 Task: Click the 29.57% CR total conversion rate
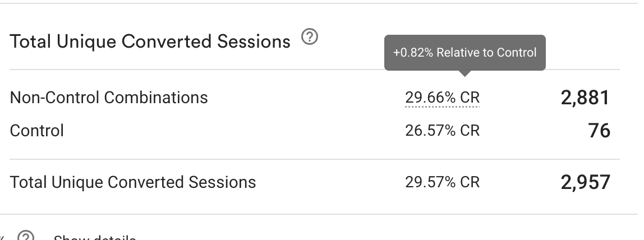[443, 182]
